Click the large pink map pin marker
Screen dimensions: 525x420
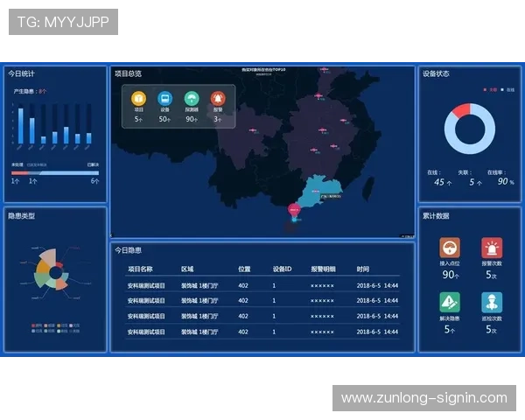click(x=294, y=210)
